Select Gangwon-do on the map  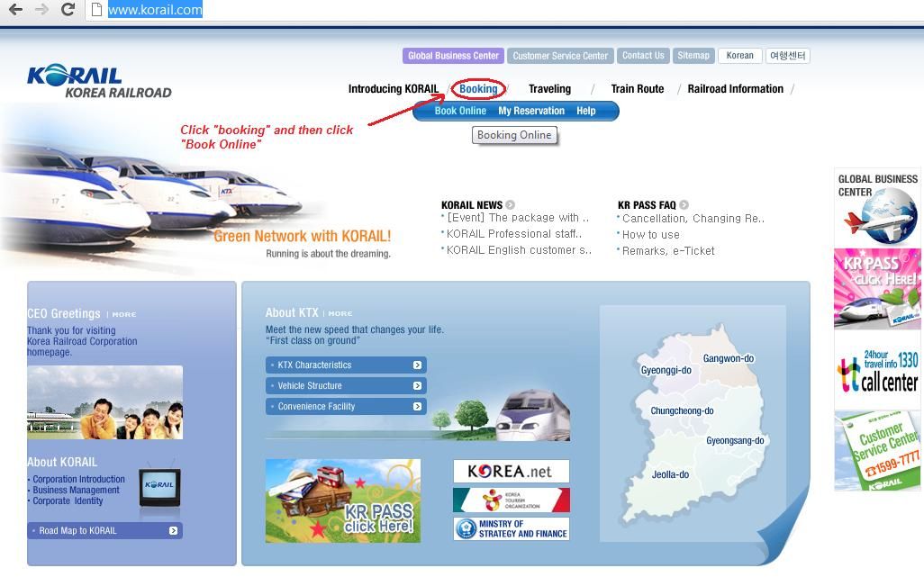[729, 358]
